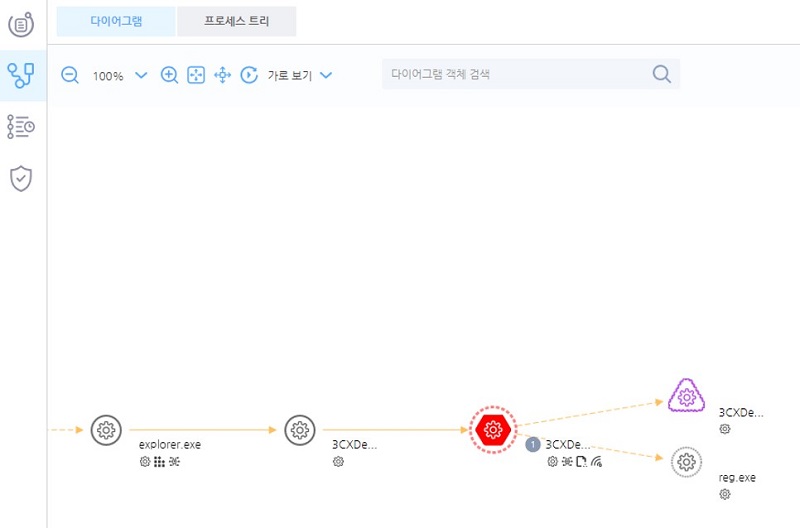Image resolution: width=800 pixels, height=528 pixels.
Task: Click the explorer.exe label
Action: pos(170,444)
